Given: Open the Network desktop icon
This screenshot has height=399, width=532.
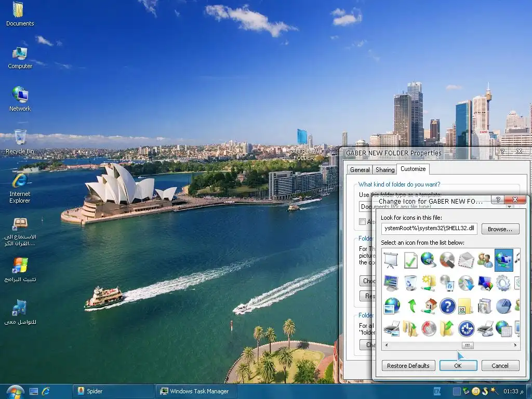Looking at the screenshot, I should (20, 99).
